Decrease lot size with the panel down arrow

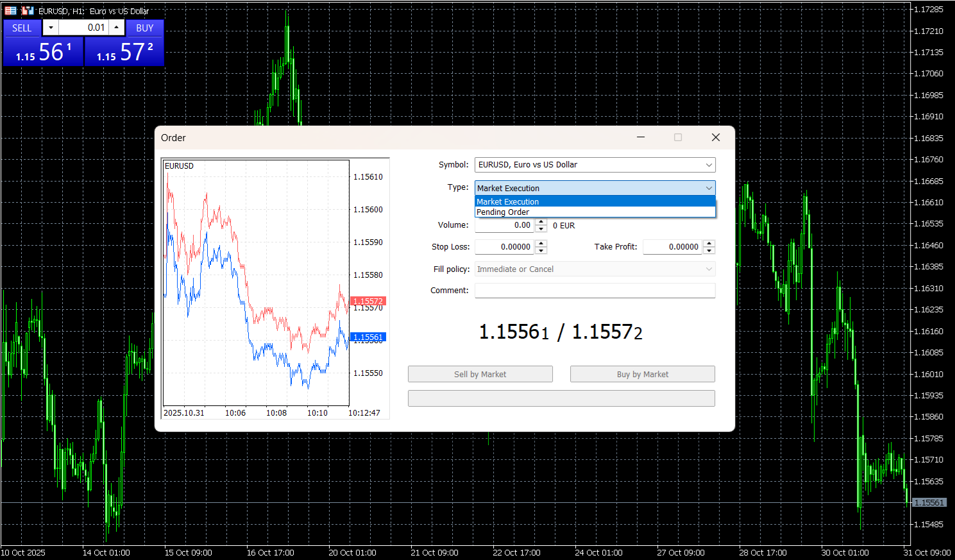click(x=51, y=28)
